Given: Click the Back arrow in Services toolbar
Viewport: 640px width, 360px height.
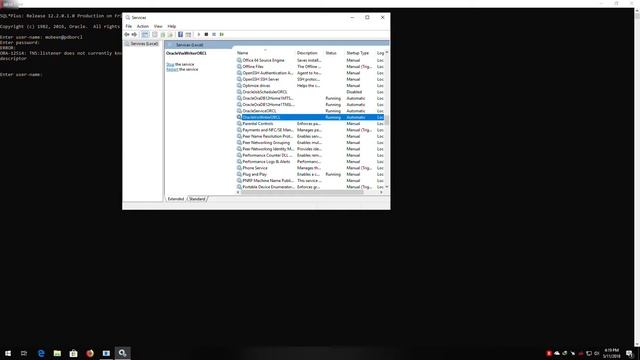Looking at the screenshot, I should point(127,35).
